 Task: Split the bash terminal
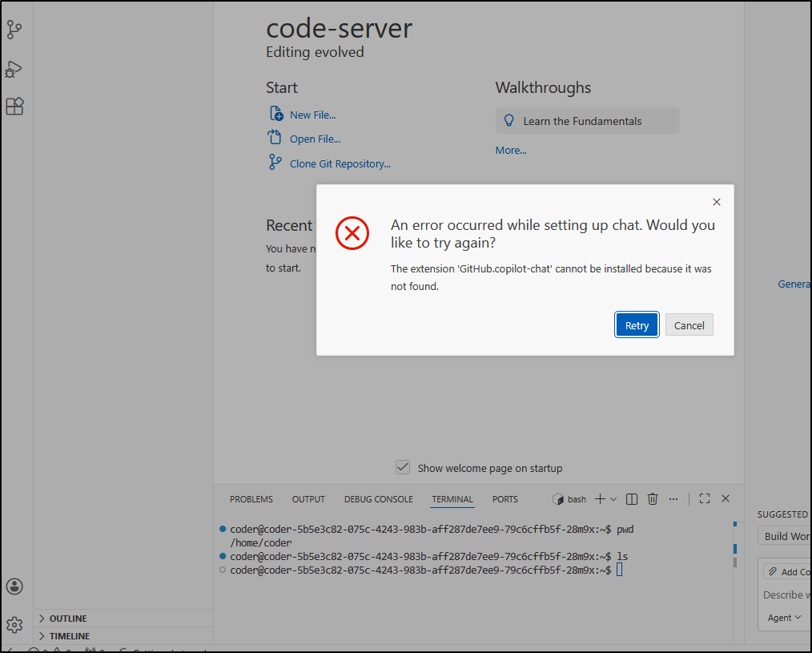pyautogui.click(x=631, y=498)
